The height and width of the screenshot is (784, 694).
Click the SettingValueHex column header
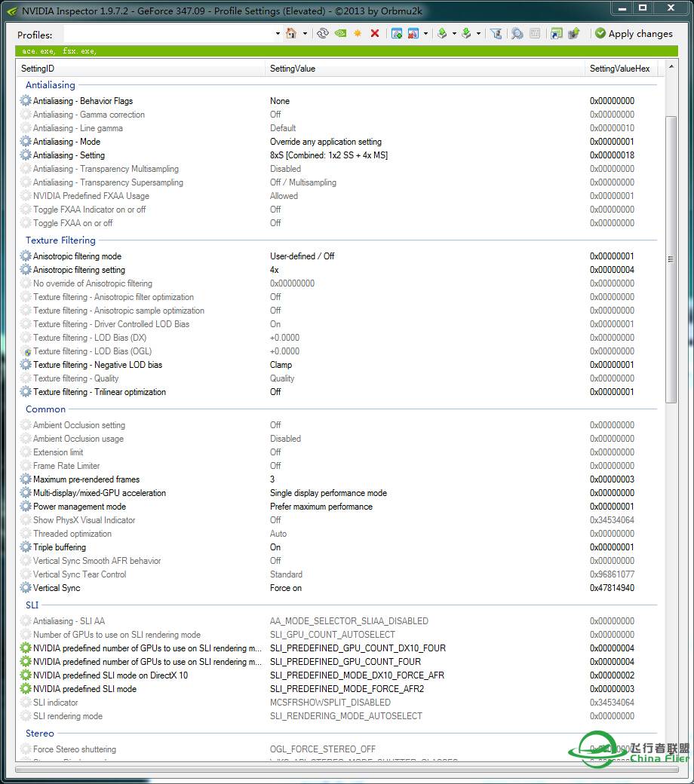pyautogui.click(x=620, y=69)
